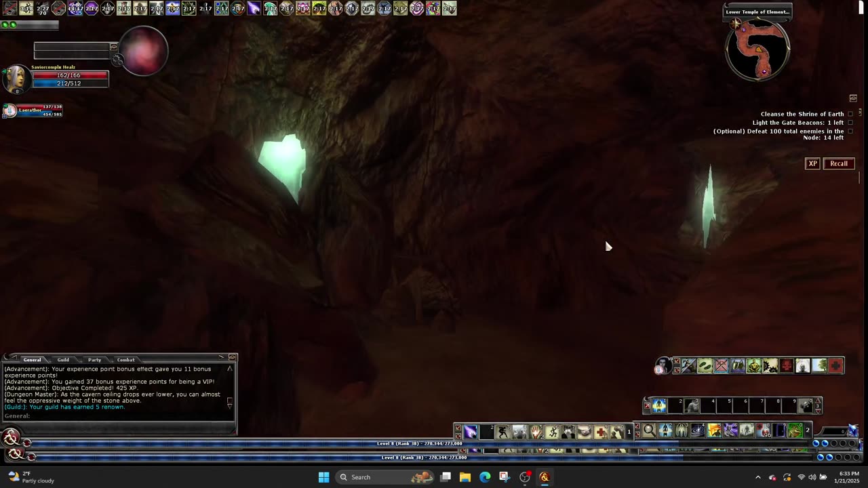Click the Level 8 experience bar
This screenshot has width=868, height=488.
420,443
